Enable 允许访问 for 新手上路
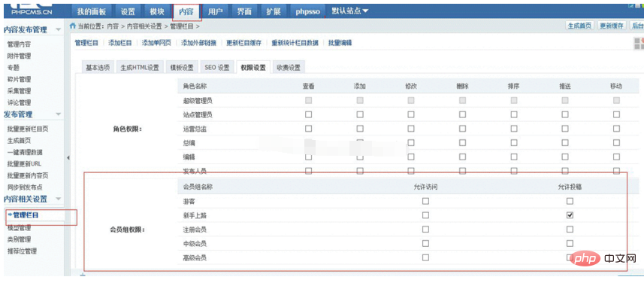644x283 pixels. point(425,215)
